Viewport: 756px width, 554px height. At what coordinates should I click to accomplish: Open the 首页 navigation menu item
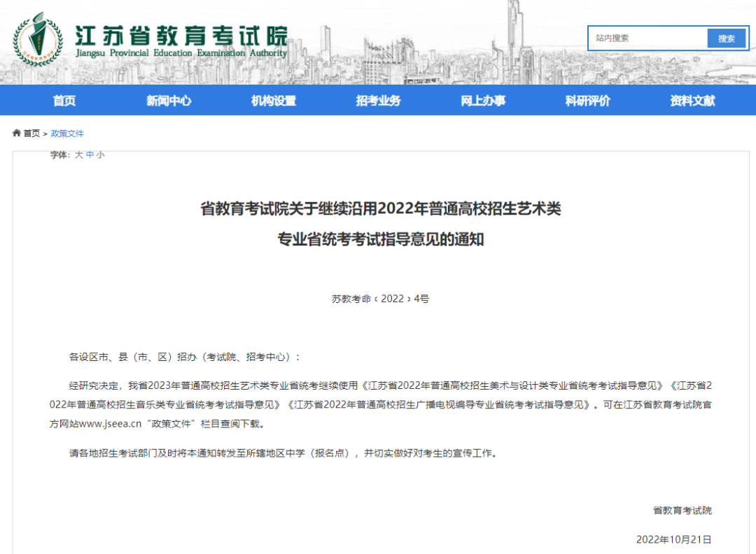point(64,100)
